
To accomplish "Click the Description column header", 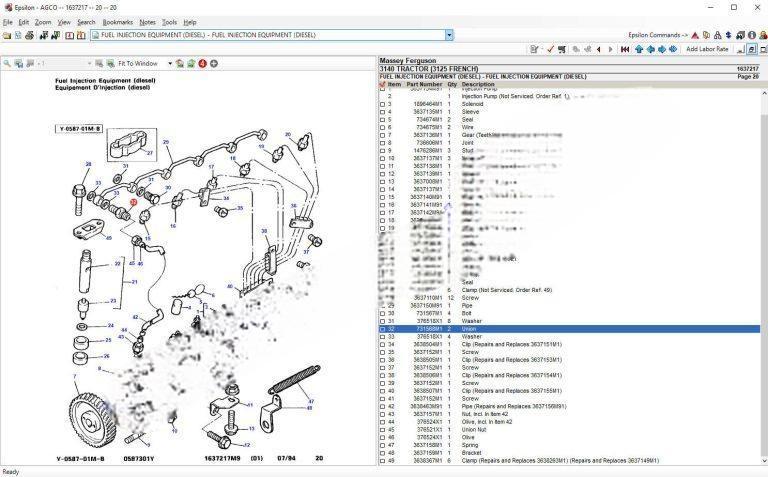I will (478, 85).
